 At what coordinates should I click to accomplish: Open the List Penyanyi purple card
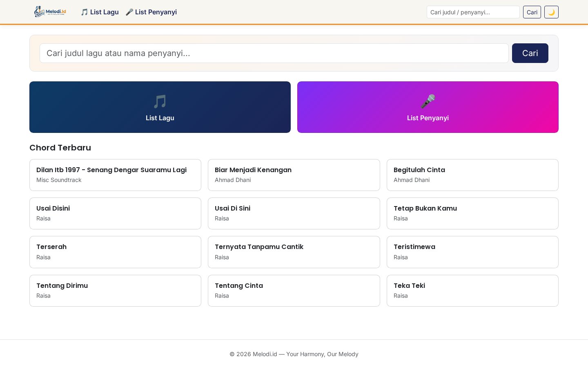(x=428, y=107)
